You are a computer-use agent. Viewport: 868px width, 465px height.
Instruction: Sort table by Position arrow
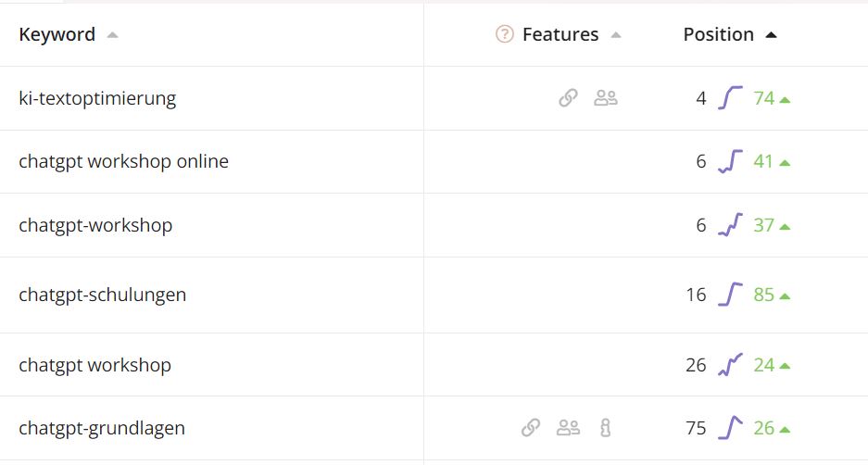pyautogui.click(x=771, y=35)
